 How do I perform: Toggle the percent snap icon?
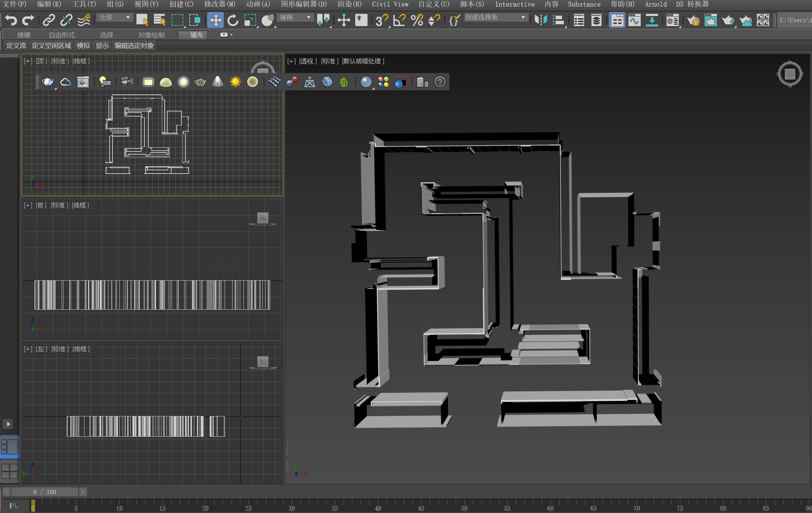coord(417,20)
